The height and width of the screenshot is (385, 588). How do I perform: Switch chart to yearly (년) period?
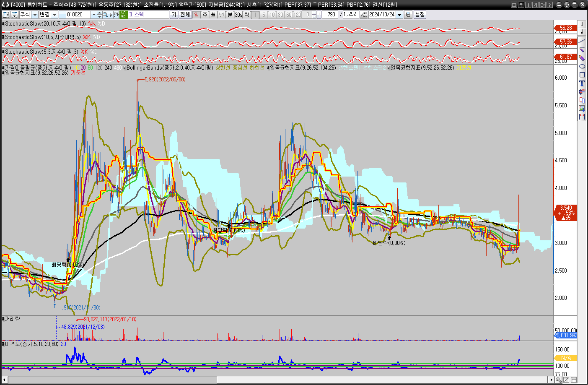[221, 15]
